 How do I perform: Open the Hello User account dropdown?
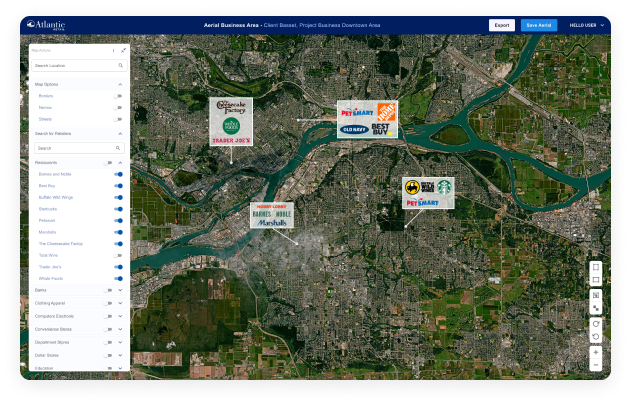pyautogui.click(x=587, y=25)
